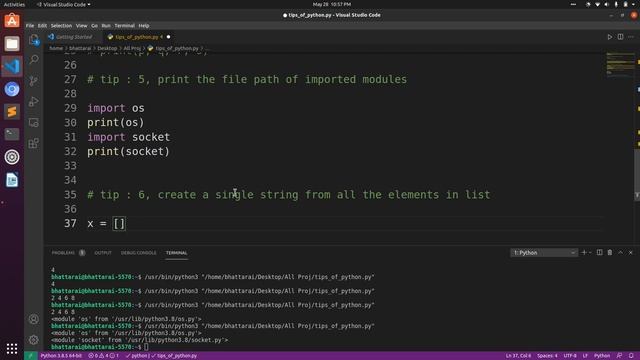Open Terminal app from the dock

12,134
